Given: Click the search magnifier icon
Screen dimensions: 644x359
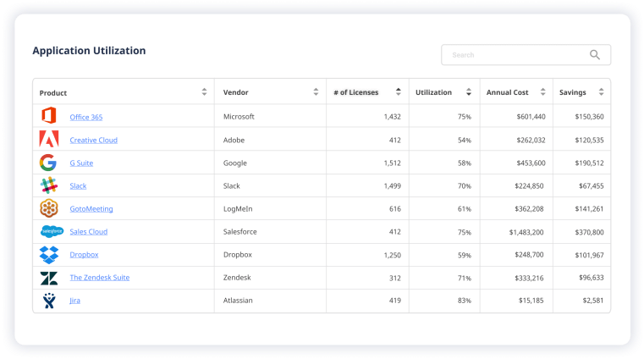Looking at the screenshot, I should (x=595, y=55).
